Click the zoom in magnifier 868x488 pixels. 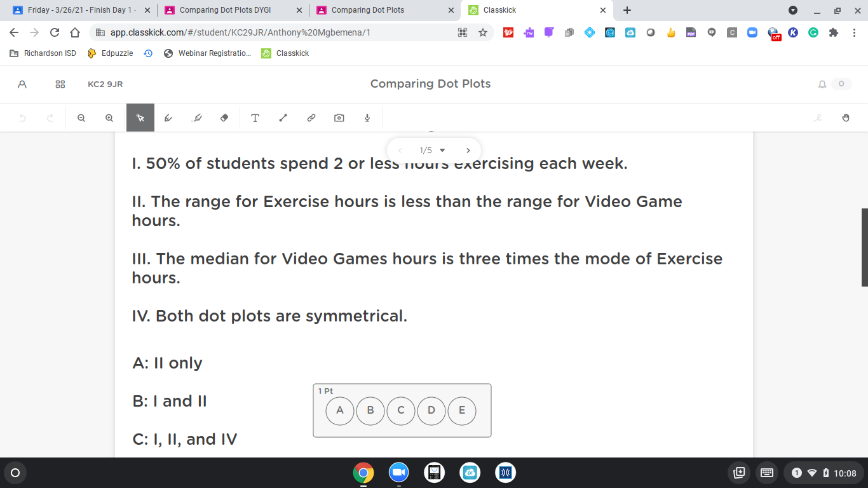[x=109, y=118]
